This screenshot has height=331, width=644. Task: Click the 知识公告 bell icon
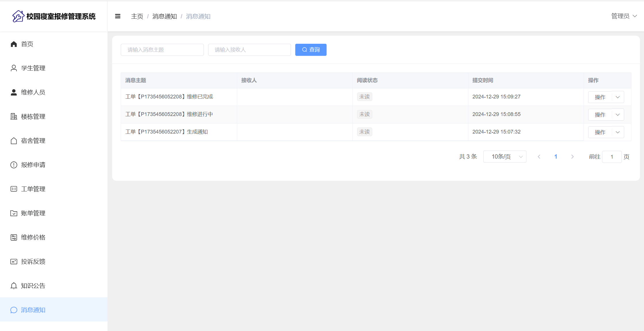coord(14,286)
